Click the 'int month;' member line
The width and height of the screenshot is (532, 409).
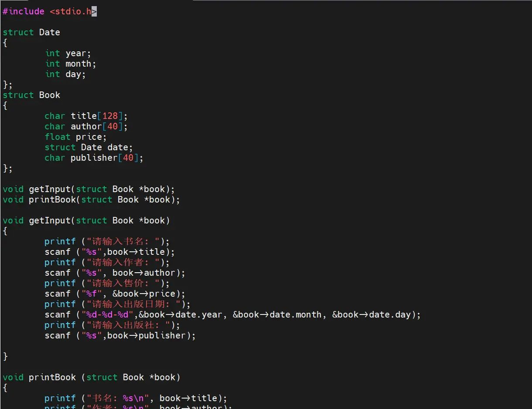[71, 64]
